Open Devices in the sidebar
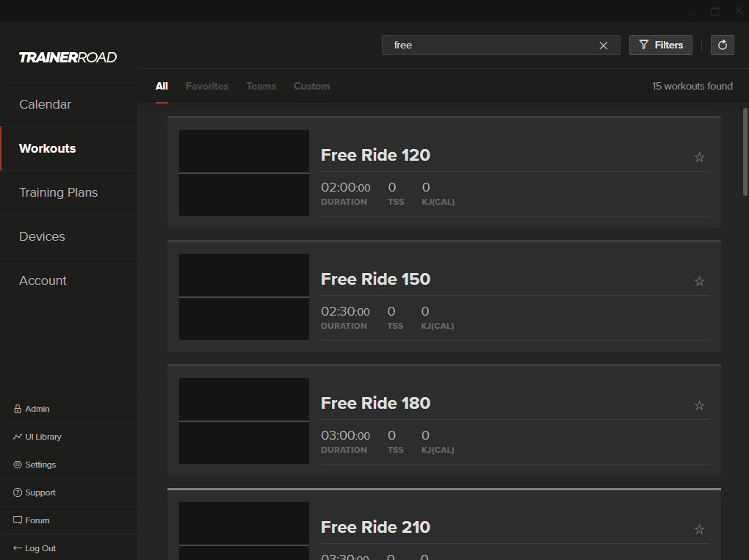 (69, 236)
